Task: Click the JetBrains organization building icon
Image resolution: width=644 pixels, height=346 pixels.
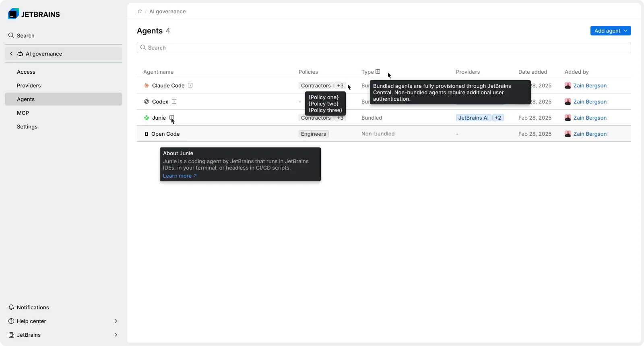Action: pos(11,335)
